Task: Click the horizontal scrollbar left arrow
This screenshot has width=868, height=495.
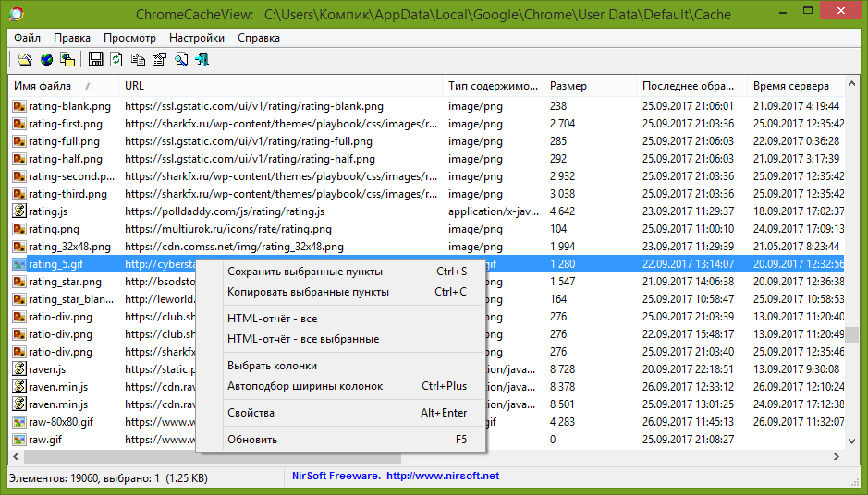Action: point(16,456)
